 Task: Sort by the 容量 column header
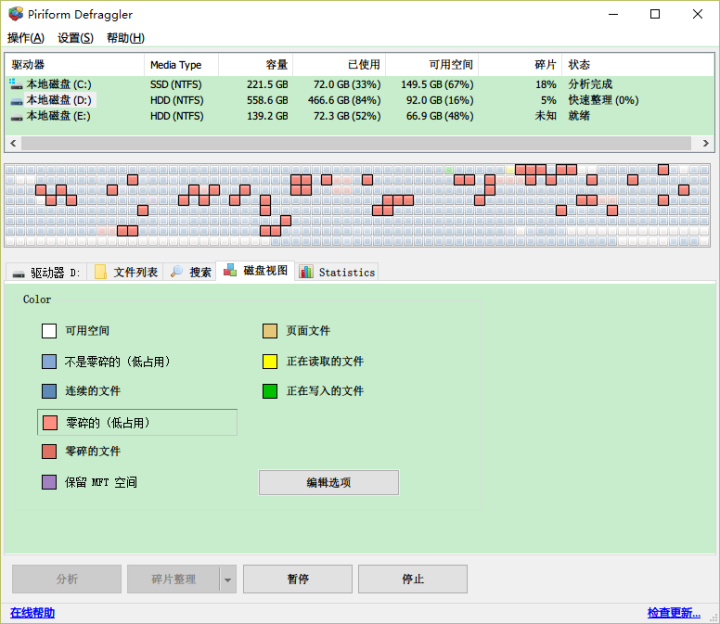tap(256, 65)
